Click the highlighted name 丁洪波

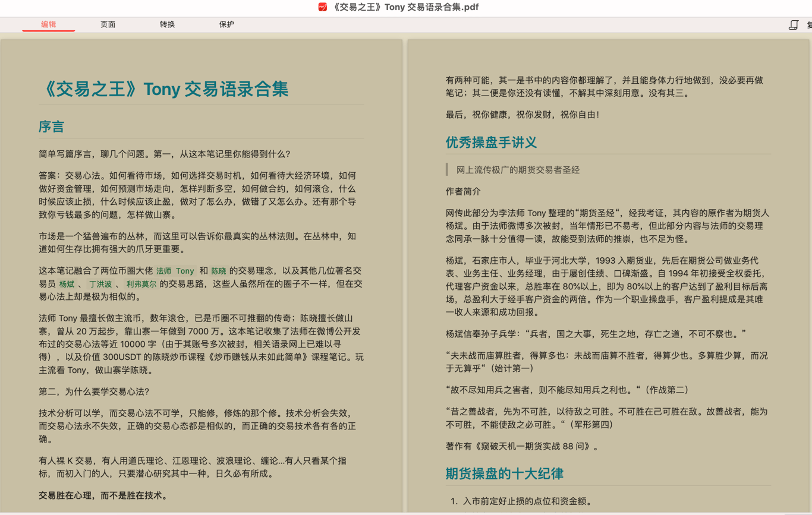100,284
